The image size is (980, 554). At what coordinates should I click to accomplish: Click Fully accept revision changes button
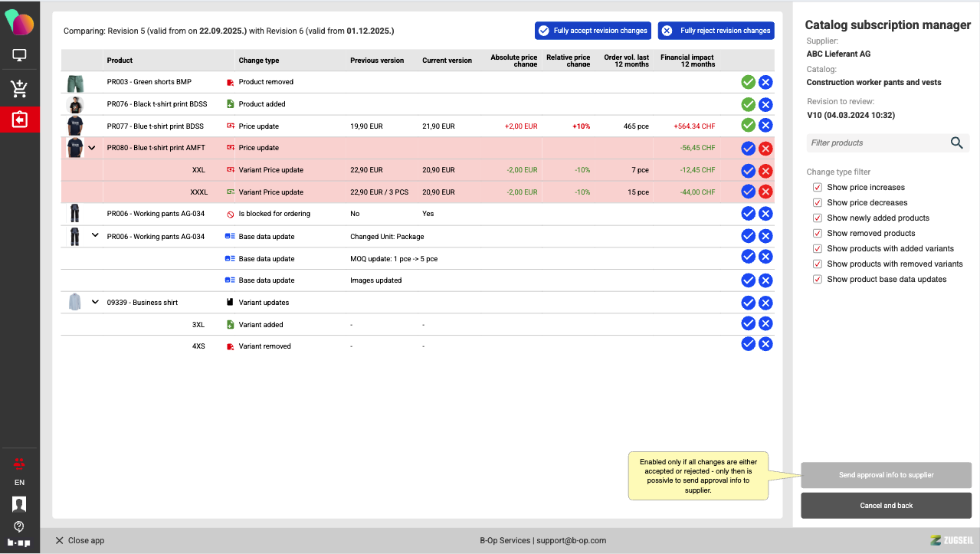(593, 31)
